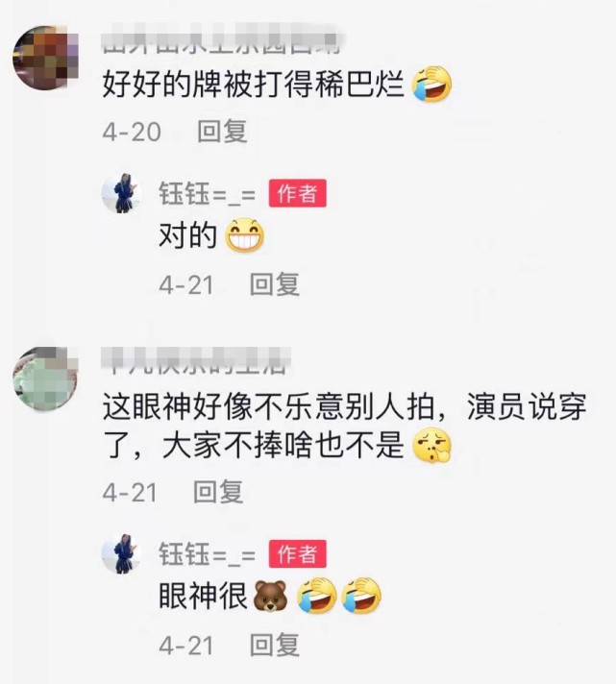Tap the 钰钰=_= username on the 对的 reply

click(208, 194)
